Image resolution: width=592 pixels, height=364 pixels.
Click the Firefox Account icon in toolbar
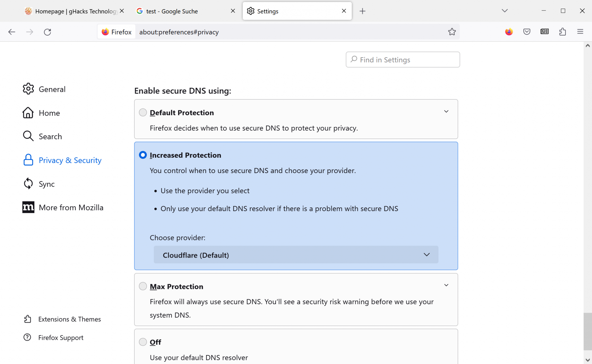tap(509, 32)
